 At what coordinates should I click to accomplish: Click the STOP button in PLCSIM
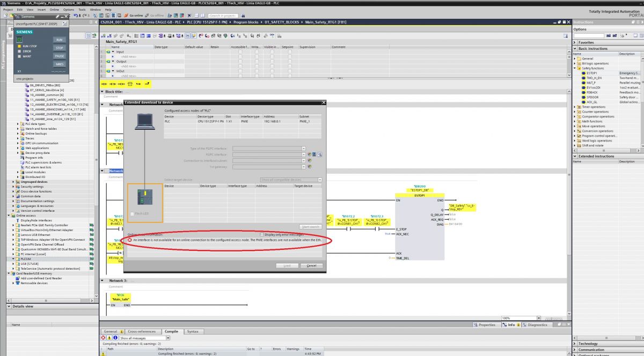pyautogui.click(x=60, y=48)
